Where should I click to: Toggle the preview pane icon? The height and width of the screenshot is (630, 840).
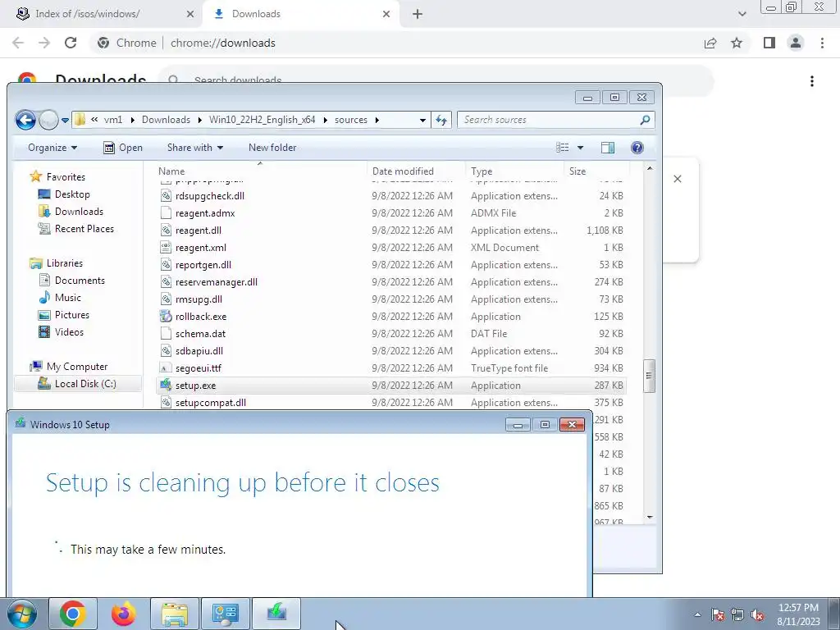click(x=608, y=148)
